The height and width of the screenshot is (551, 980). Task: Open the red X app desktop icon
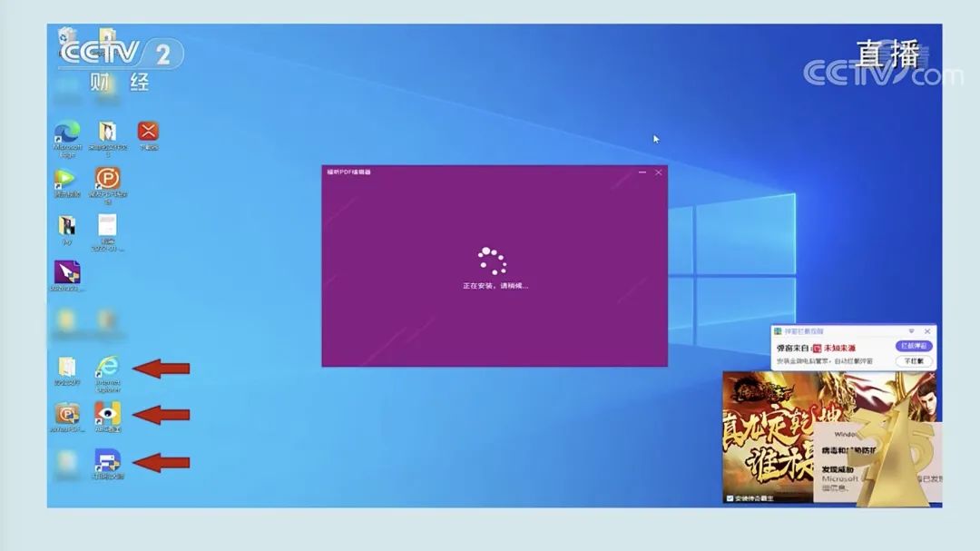(x=148, y=133)
